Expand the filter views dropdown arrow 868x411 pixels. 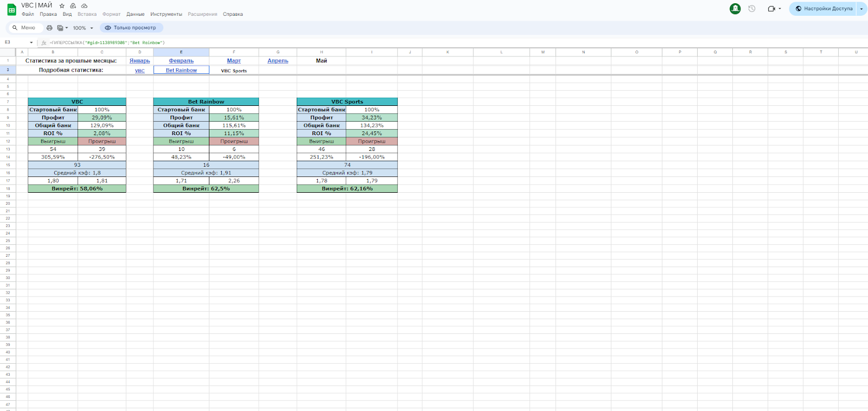click(x=67, y=28)
